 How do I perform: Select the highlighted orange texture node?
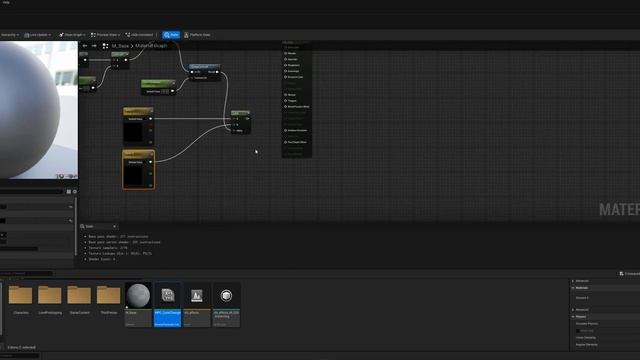[x=138, y=169]
